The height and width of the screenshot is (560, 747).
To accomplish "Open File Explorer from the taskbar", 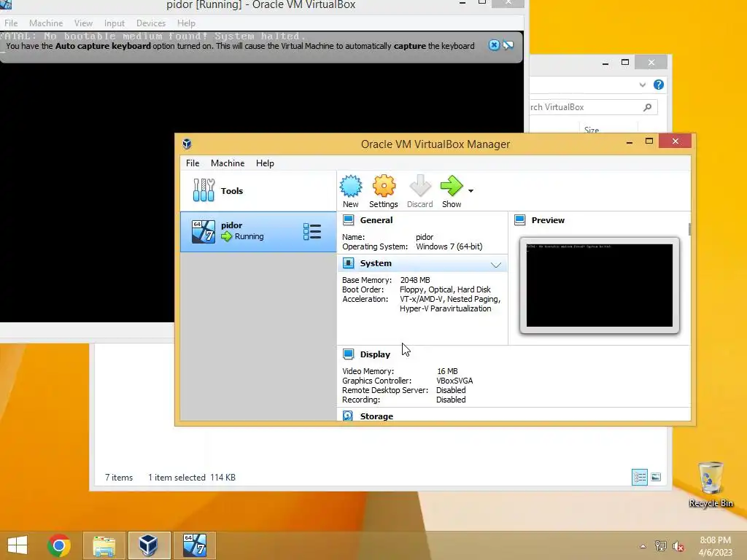I will click(x=104, y=545).
